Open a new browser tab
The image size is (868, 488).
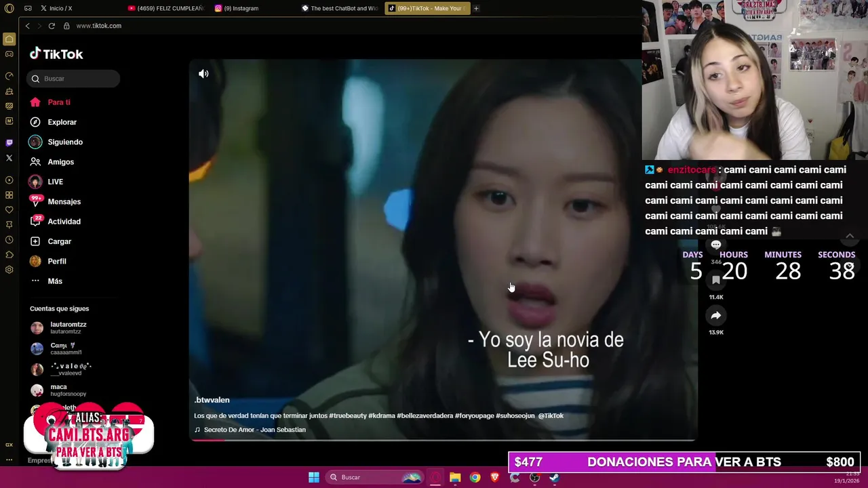(476, 8)
